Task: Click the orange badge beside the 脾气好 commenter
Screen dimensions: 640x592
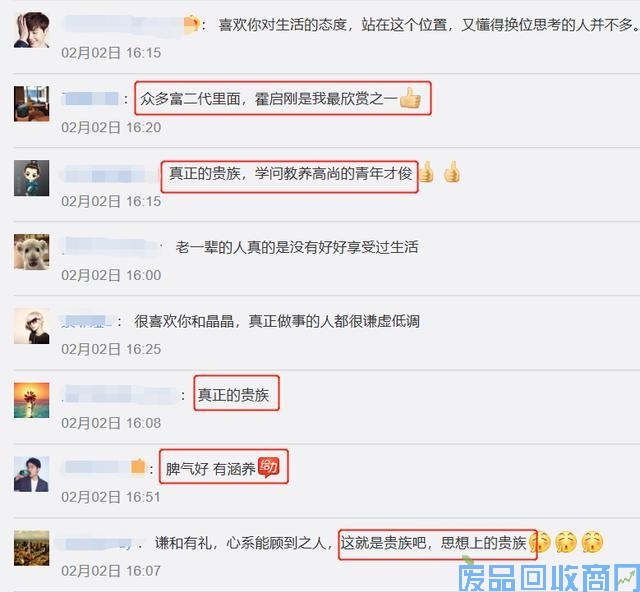Action: point(138,466)
